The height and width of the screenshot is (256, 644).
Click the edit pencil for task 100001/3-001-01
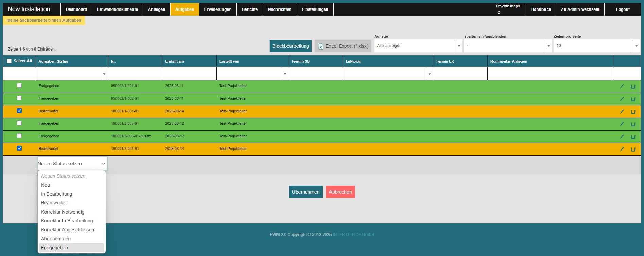pos(622,149)
